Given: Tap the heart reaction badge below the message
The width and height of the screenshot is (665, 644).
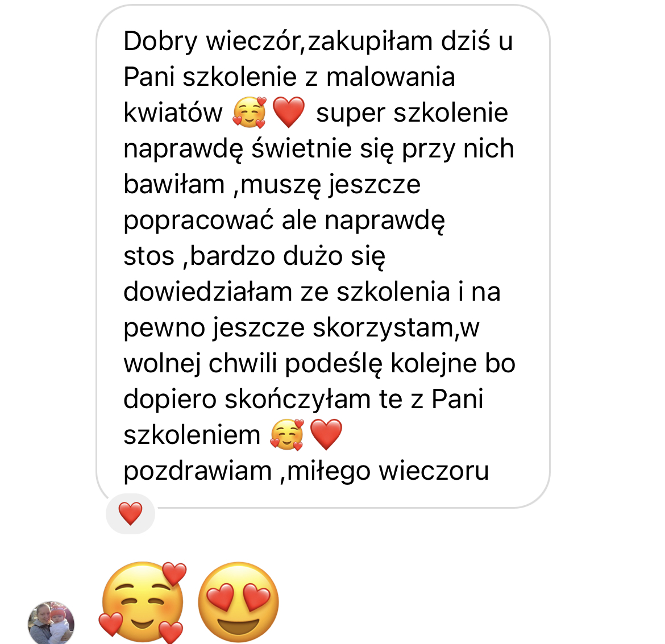Looking at the screenshot, I should 130,513.
